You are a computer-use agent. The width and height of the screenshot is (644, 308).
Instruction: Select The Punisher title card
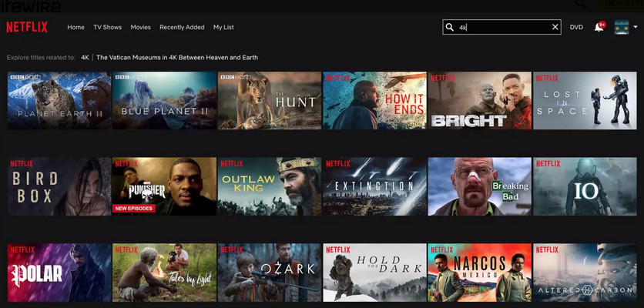pos(164,186)
